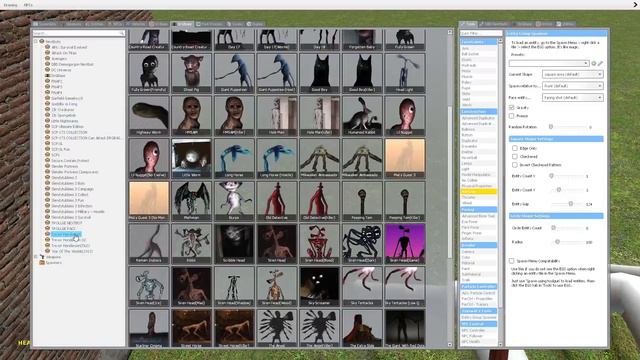
Task: Select the Old Detective icon
Action: [277, 201]
